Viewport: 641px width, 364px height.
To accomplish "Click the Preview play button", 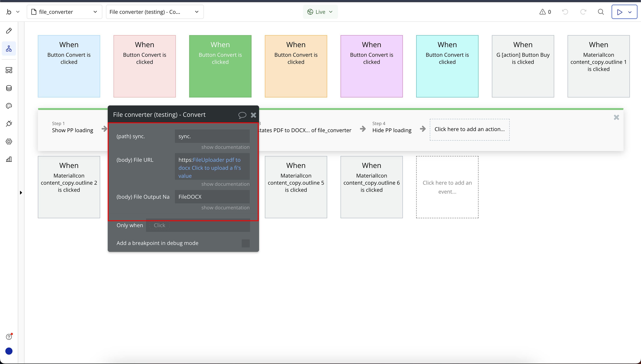I will (x=619, y=12).
